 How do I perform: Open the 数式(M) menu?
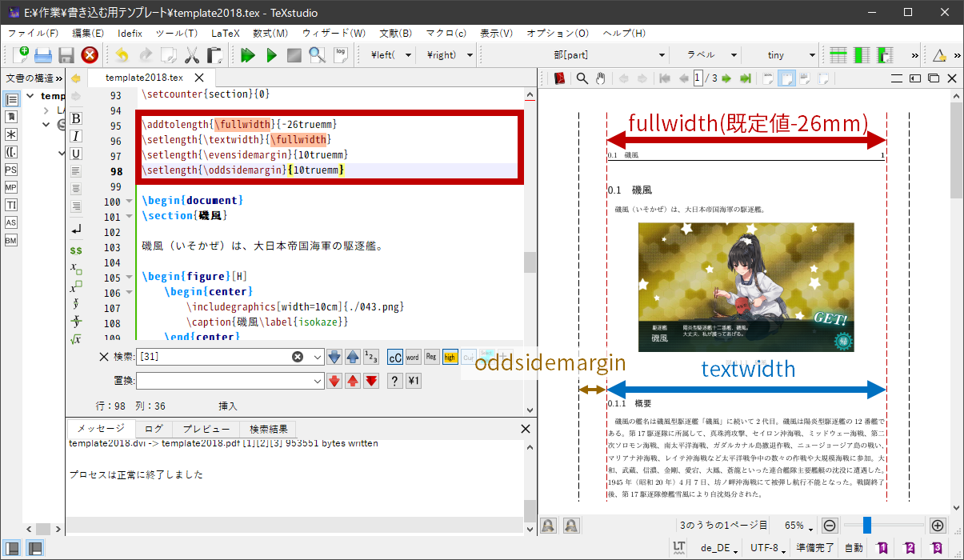[x=270, y=33]
